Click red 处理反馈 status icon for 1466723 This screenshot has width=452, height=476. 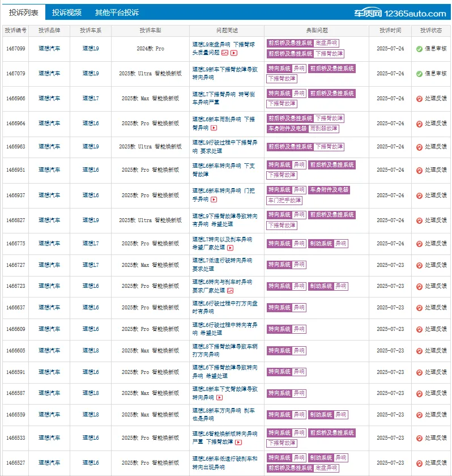[x=419, y=287]
